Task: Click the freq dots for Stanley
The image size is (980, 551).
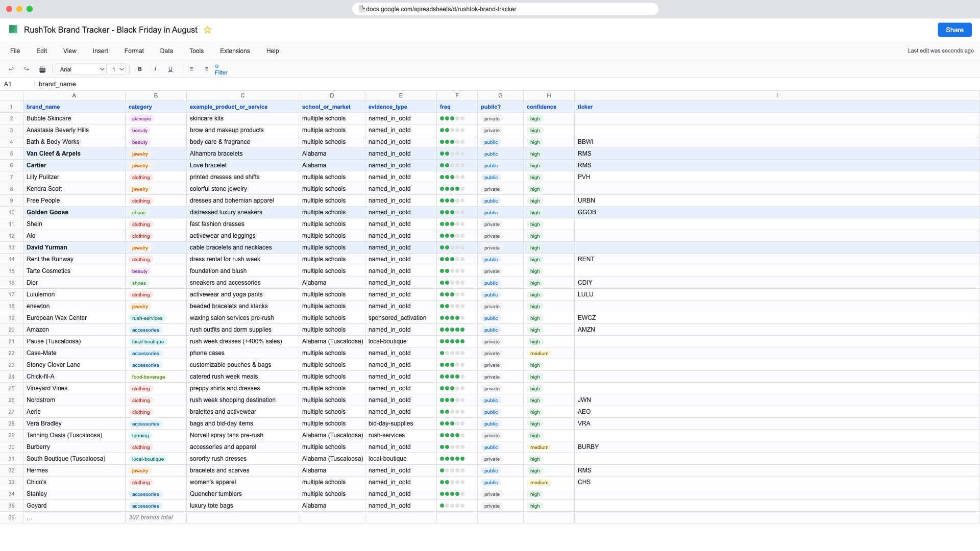Action: click(452, 494)
